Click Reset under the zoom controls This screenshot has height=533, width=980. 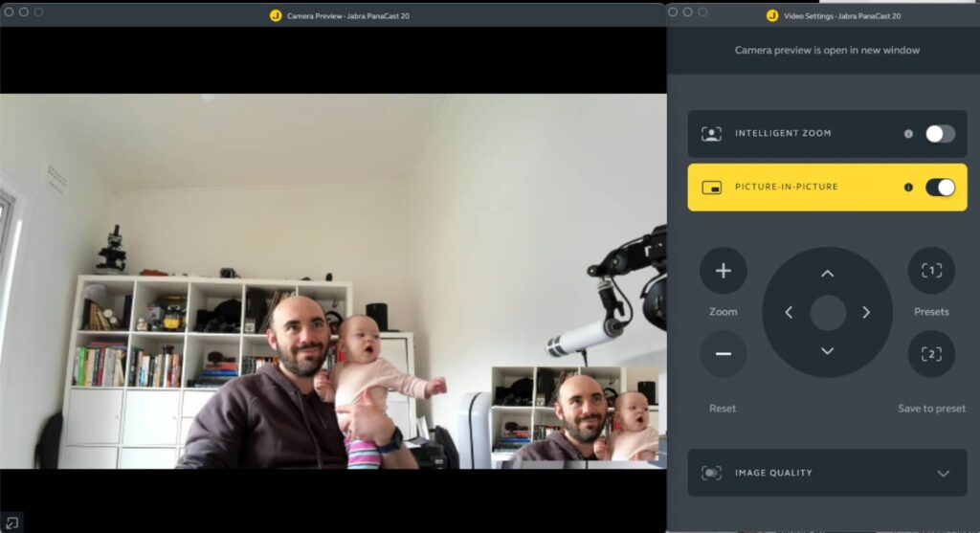[x=723, y=409]
